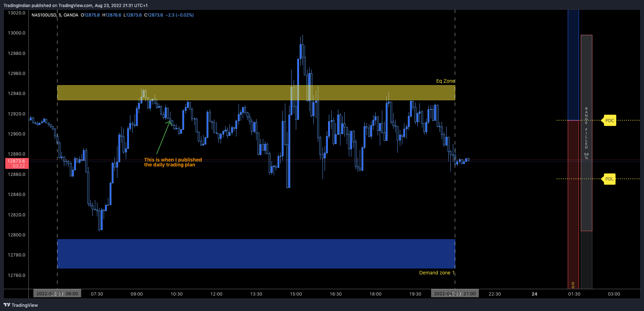This screenshot has width=644, height=311.
Task: Select the yellow Eq Zone rectangle
Action: point(256,93)
